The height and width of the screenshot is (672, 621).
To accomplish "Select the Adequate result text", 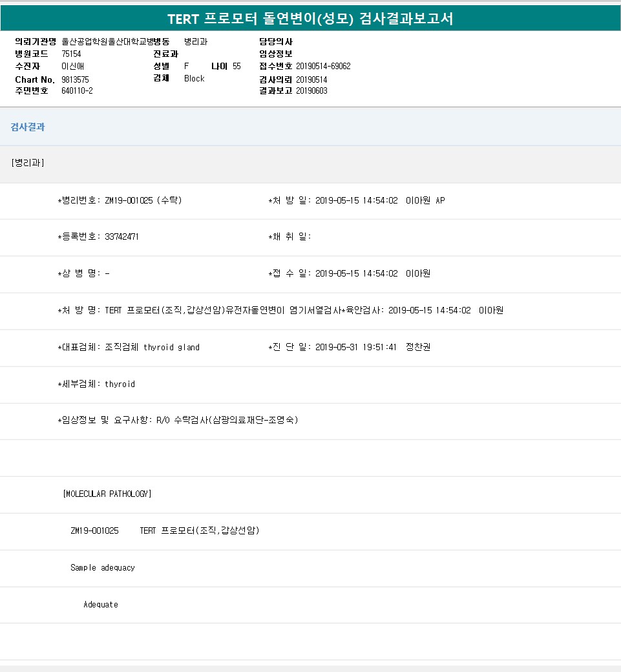I will [x=101, y=605].
